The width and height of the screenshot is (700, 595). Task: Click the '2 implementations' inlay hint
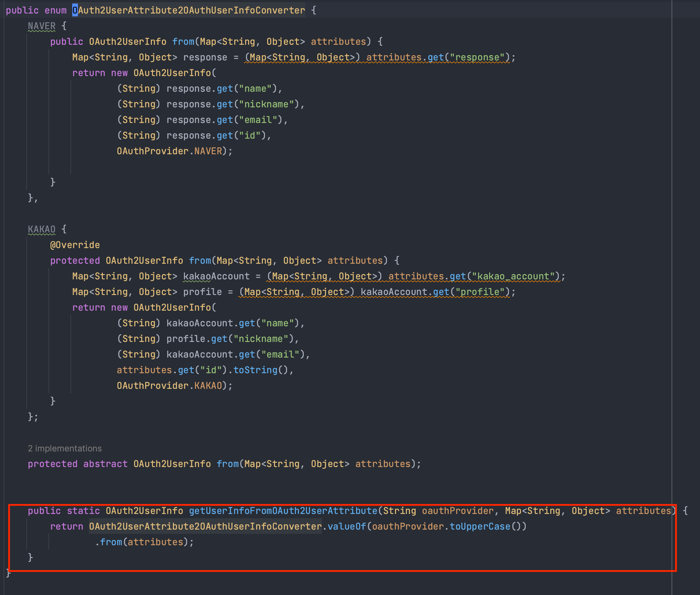point(65,448)
